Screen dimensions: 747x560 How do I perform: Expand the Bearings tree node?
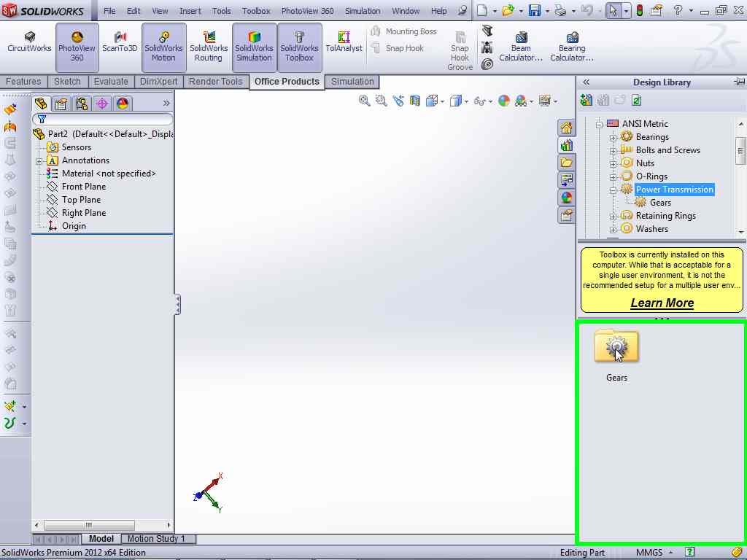coord(614,137)
